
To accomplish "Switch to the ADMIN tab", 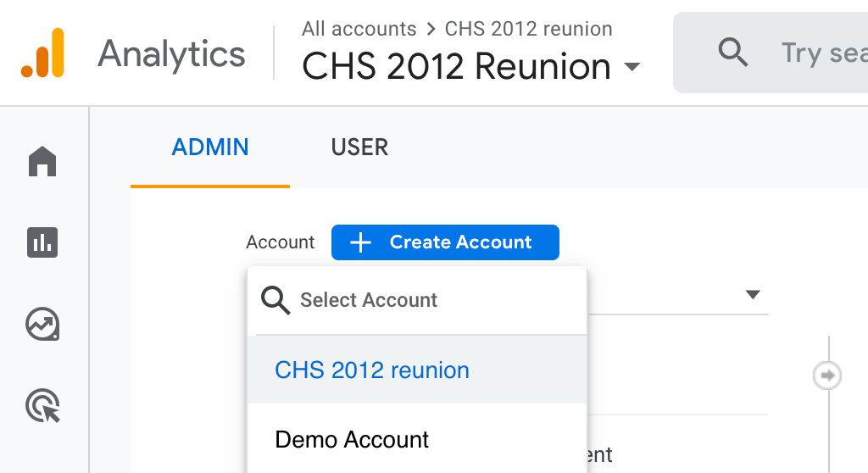I will click(x=210, y=147).
